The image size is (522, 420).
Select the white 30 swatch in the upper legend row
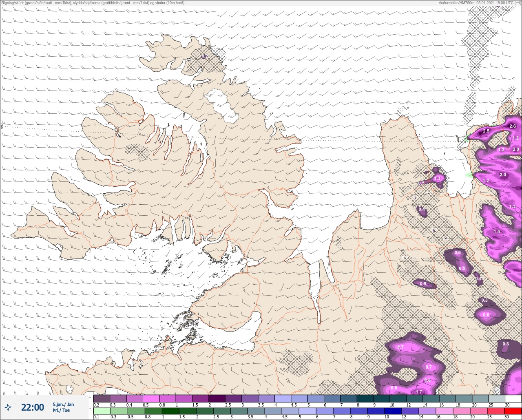(513, 398)
